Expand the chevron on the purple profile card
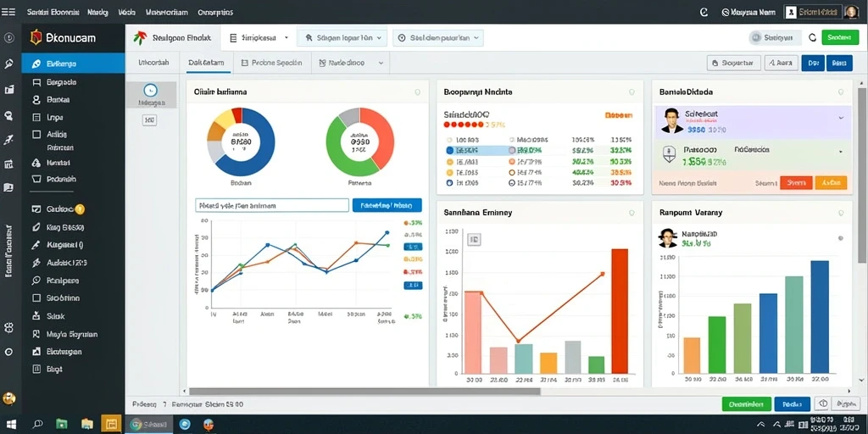The height and width of the screenshot is (434, 868). pos(841,118)
